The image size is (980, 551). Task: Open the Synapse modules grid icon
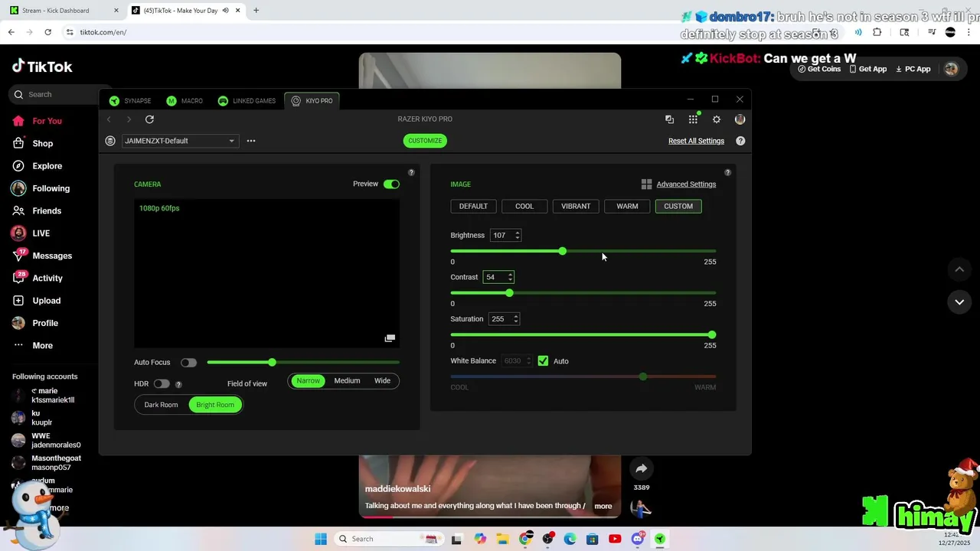(x=693, y=119)
